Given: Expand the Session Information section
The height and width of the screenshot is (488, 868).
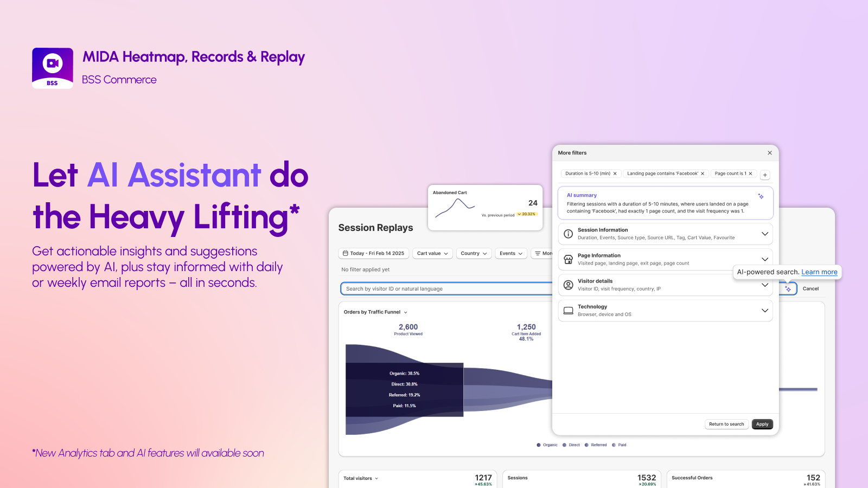Looking at the screenshot, I should [765, 234].
